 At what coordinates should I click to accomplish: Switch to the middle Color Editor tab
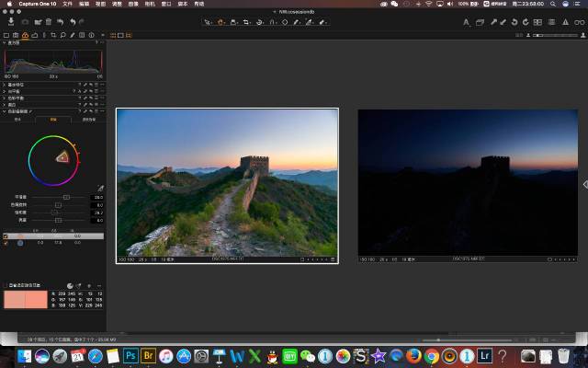point(53,119)
